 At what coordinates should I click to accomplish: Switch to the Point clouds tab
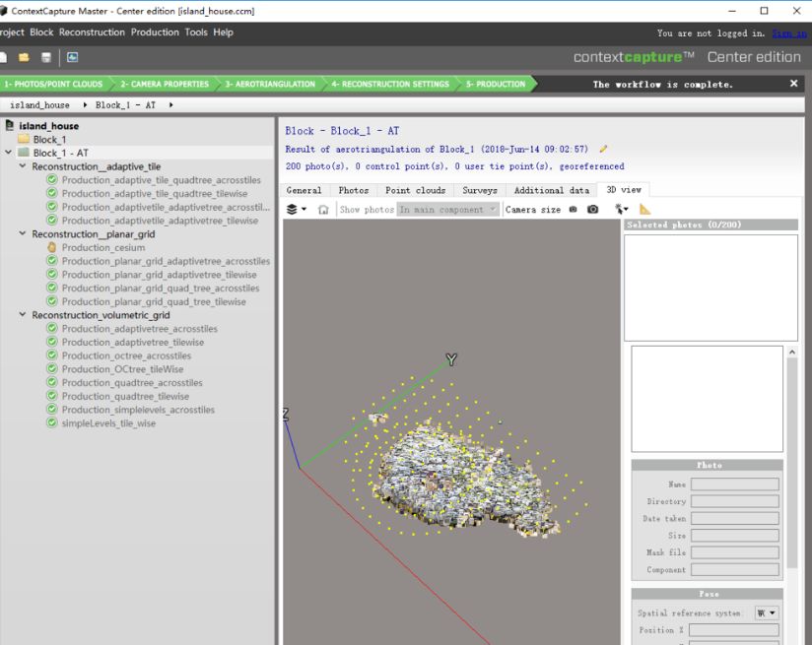coord(415,190)
